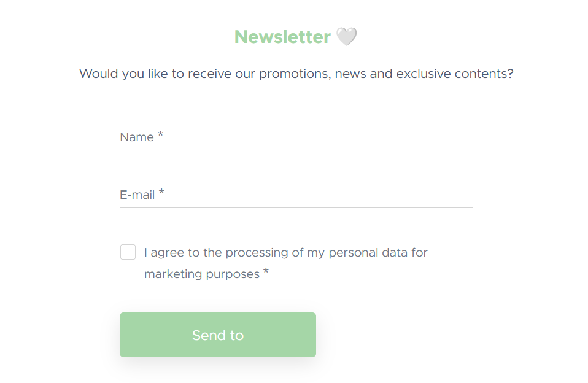The image size is (588, 383).
Task: Click the underline of the E-mail field
Action: tap(296, 207)
